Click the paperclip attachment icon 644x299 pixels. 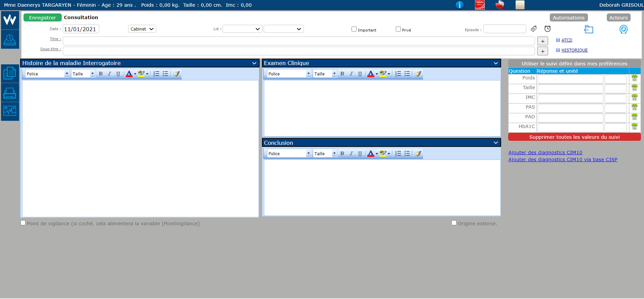(x=534, y=29)
